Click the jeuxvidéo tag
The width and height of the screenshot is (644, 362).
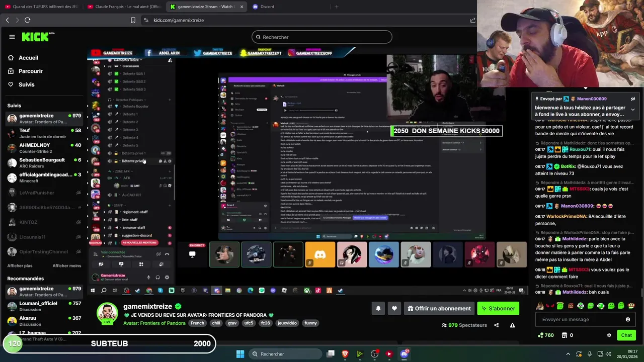pos(286,323)
